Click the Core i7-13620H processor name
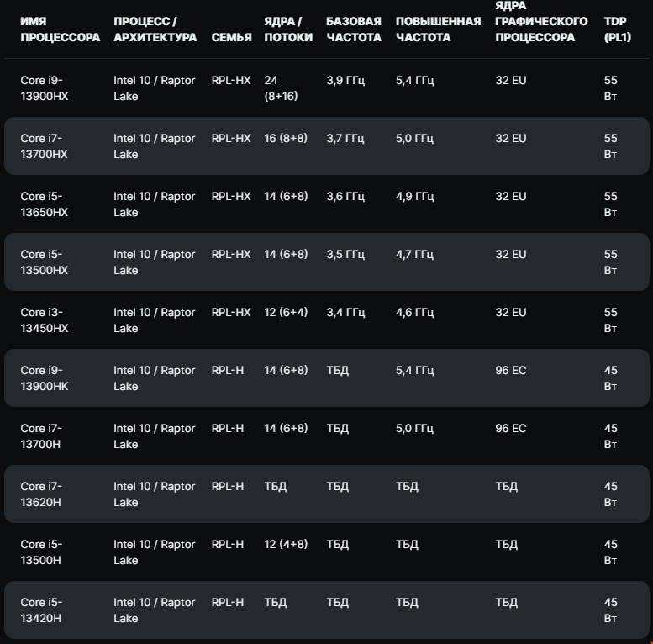 coord(45,494)
